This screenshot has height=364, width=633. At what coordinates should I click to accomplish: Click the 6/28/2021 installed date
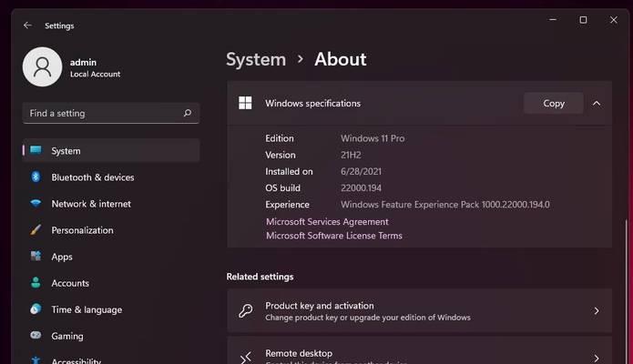coord(361,171)
